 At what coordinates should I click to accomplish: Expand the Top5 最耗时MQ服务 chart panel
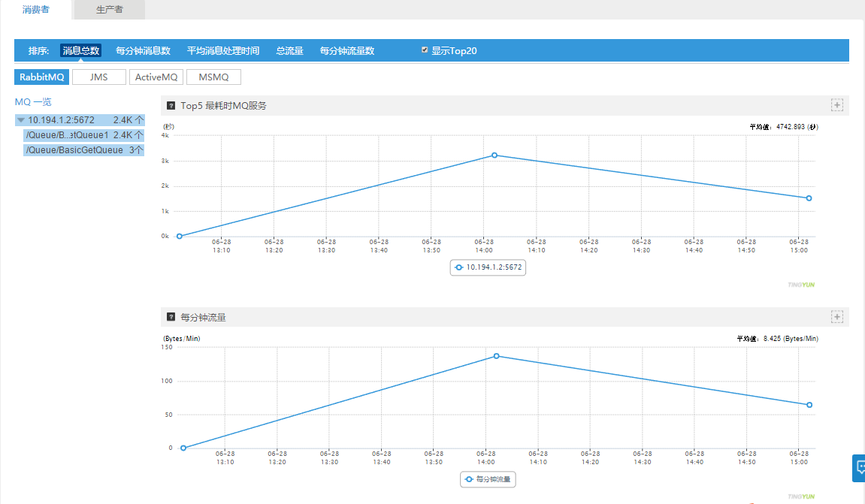[x=837, y=105]
